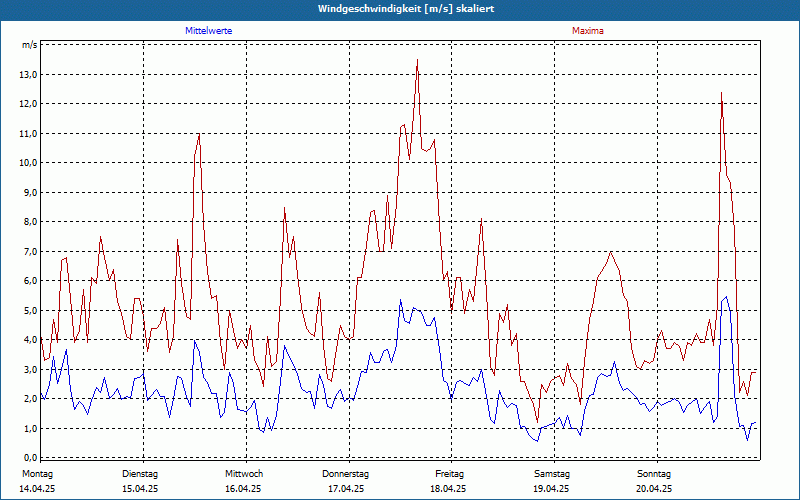
Task: Click the 7,0 y-axis value
Action: coord(30,252)
